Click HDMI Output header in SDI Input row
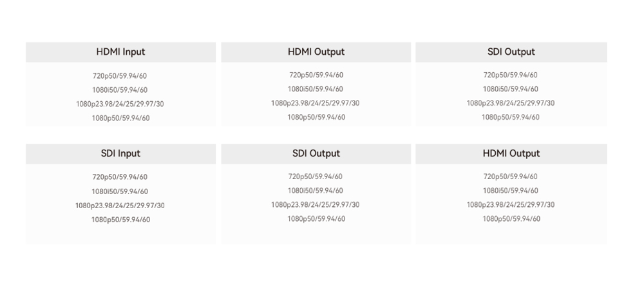 coord(511,154)
